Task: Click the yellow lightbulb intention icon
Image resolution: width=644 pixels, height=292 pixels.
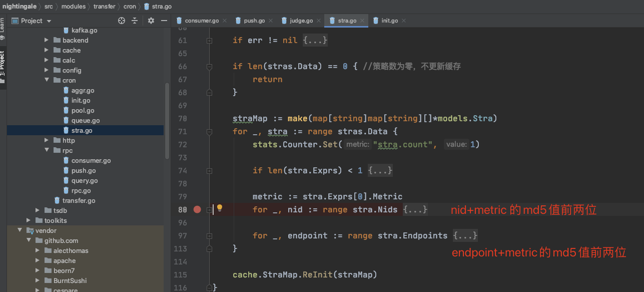Action: [219, 208]
